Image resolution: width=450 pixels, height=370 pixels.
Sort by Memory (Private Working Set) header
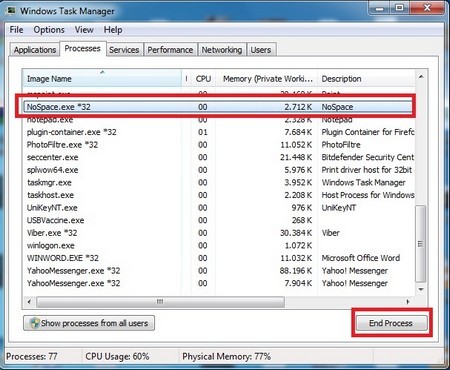[x=267, y=79]
